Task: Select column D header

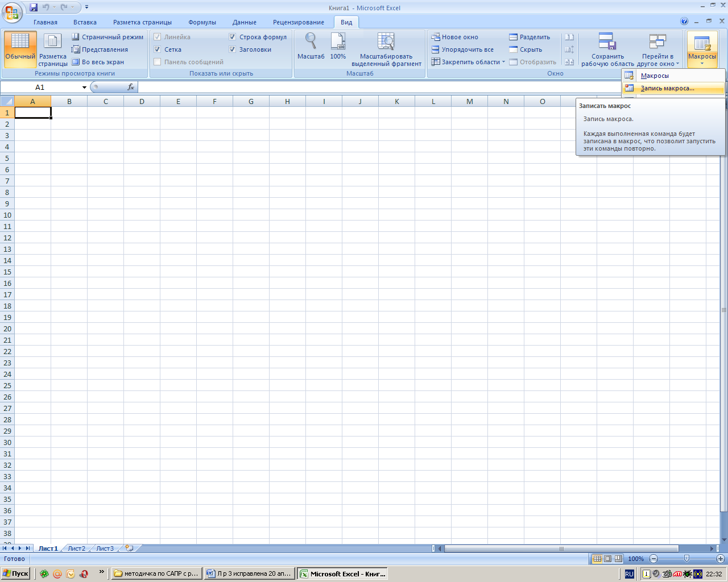Action: (x=142, y=102)
